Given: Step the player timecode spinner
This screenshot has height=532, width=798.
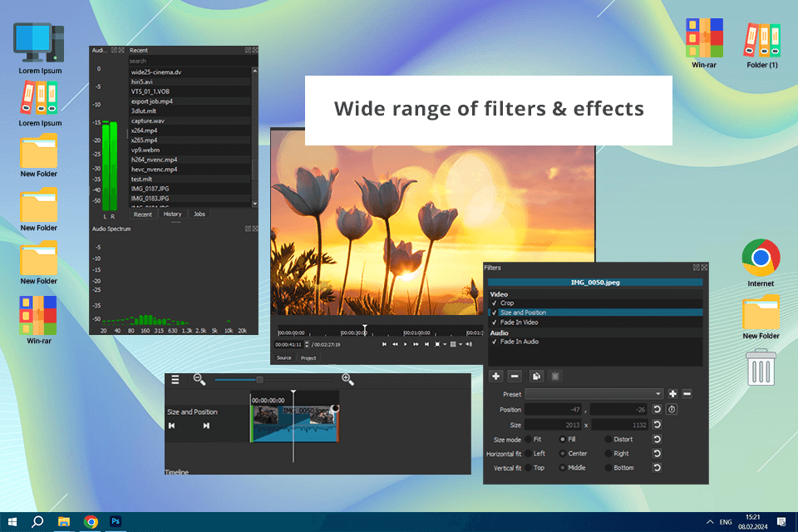Looking at the screenshot, I should click(307, 345).
